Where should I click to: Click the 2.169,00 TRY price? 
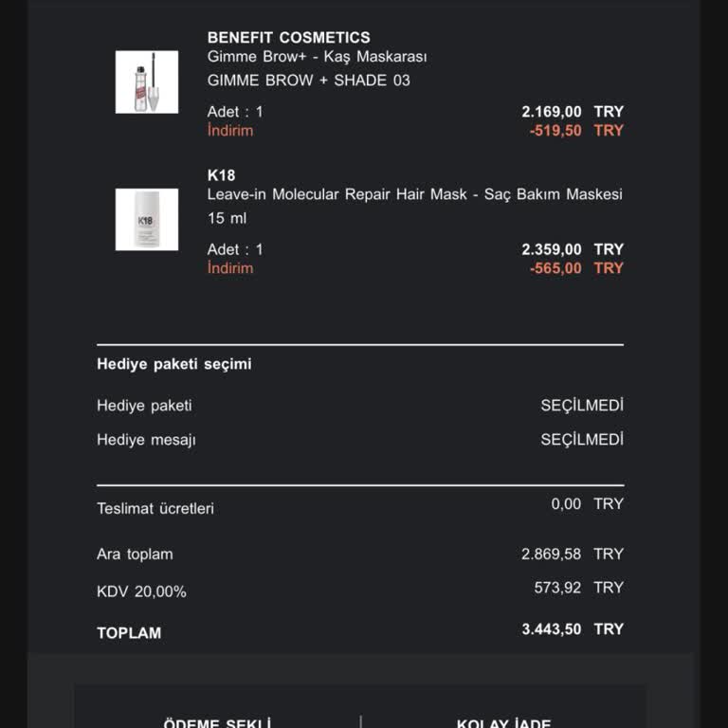tap(572, 112)
